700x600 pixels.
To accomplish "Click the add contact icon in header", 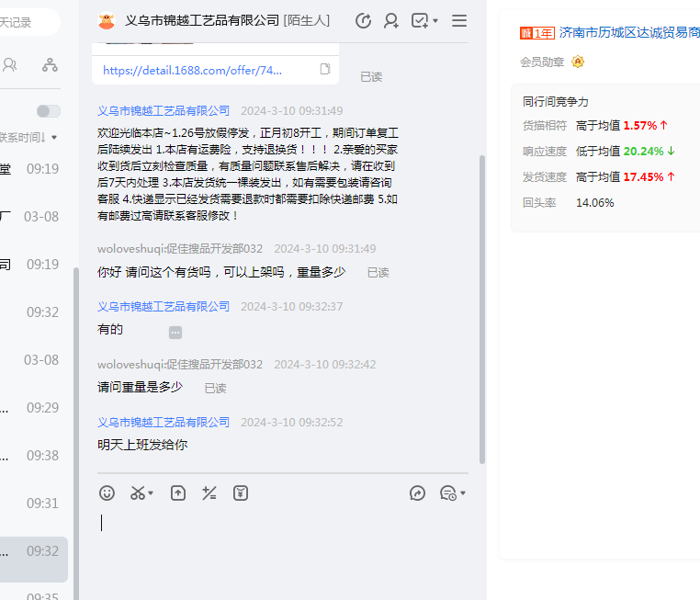I will tap(391, 20).
